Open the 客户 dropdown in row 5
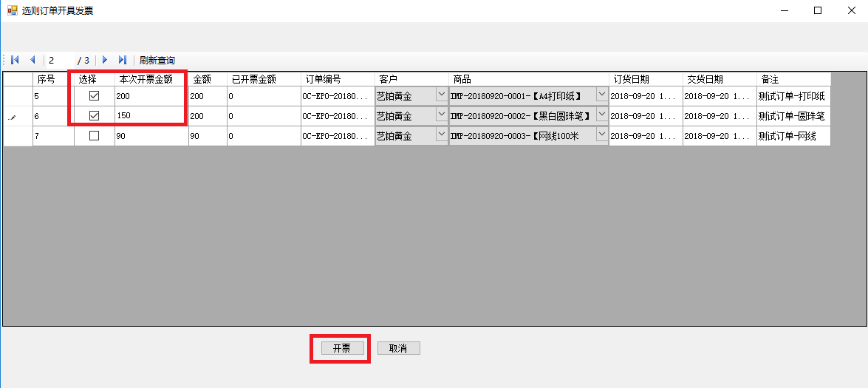Viewport: 868px width, 388px height. tap(441, 94)
